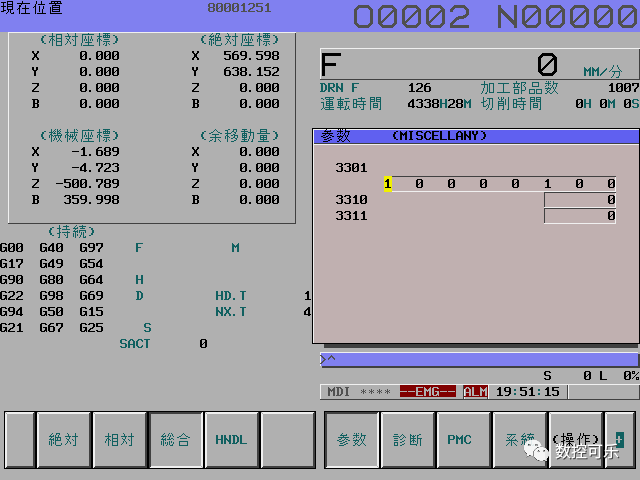Click the 運転時間 value 4338H28M
The height and width of the screenshot is (480, 640).
click(x=439, y=104)
